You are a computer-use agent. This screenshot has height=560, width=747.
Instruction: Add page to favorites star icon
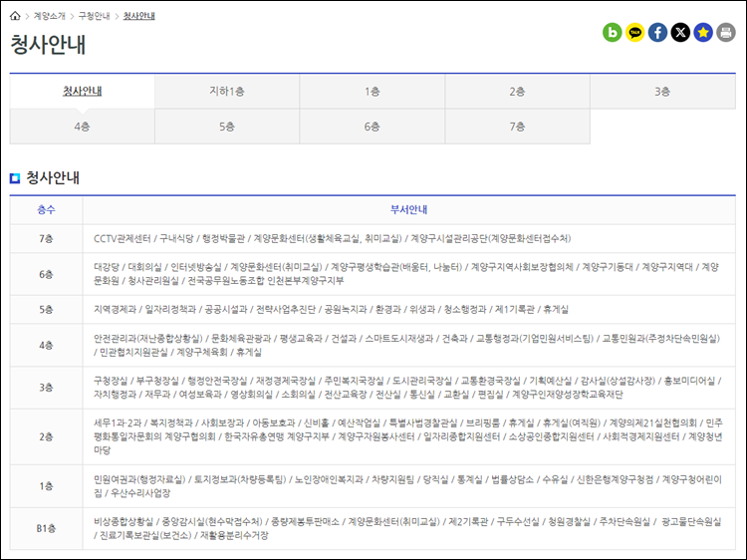tap(703, 33)
